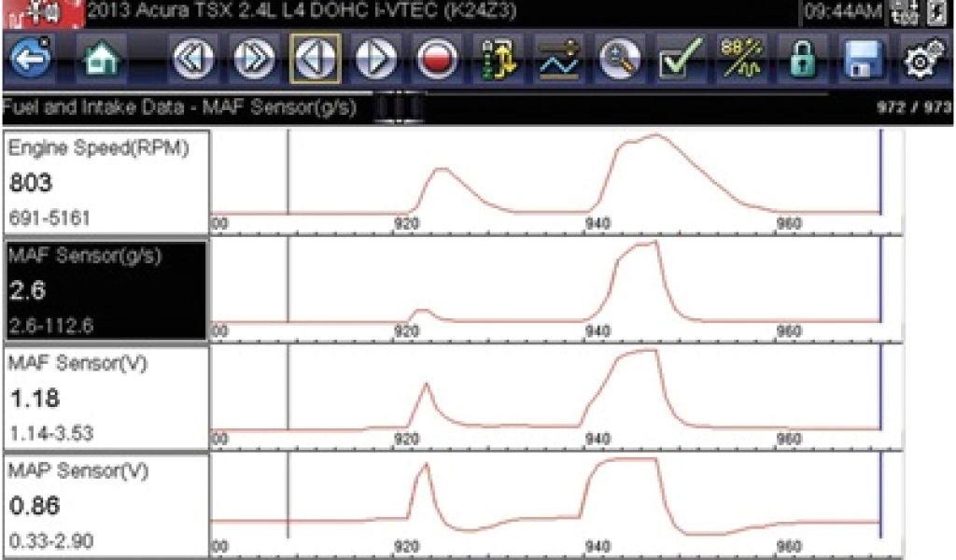Viewport: 956px width, 560px height.
Task: Click the magnifier zoom icon
Action: tap(619, 63)
